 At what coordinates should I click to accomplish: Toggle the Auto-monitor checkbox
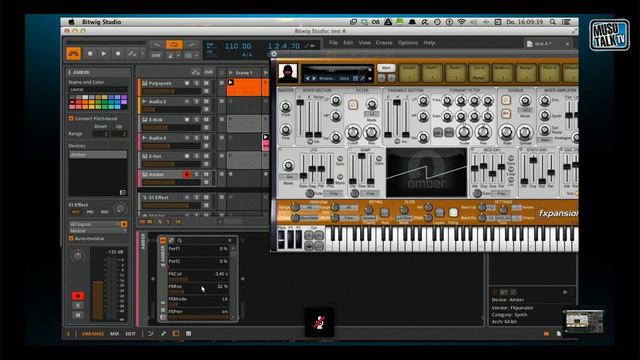[x=71, y=238]
